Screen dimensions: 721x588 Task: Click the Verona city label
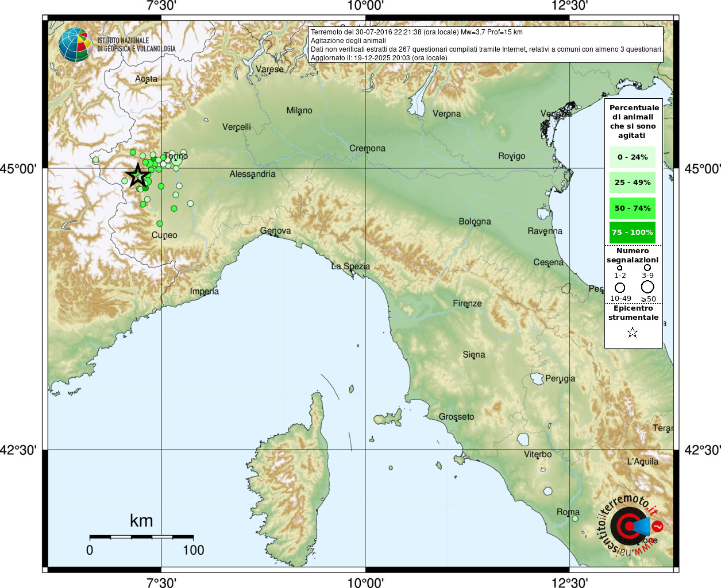click(x=446, y=114)
